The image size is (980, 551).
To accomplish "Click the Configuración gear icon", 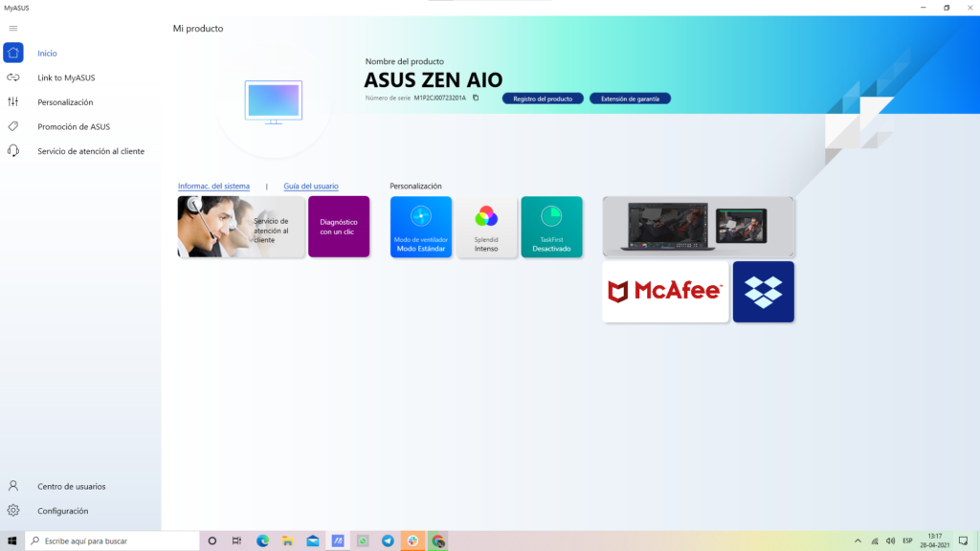I will pyautogui.click(x=13, y=511).
